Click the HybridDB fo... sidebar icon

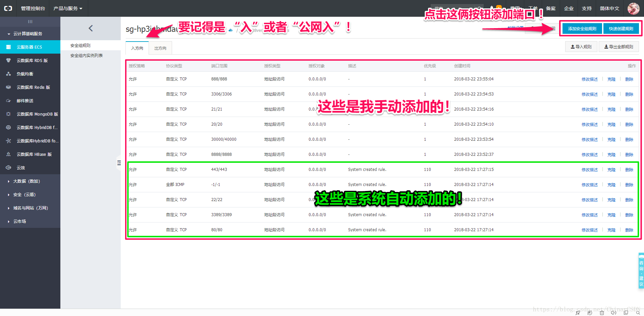point(8,141)
